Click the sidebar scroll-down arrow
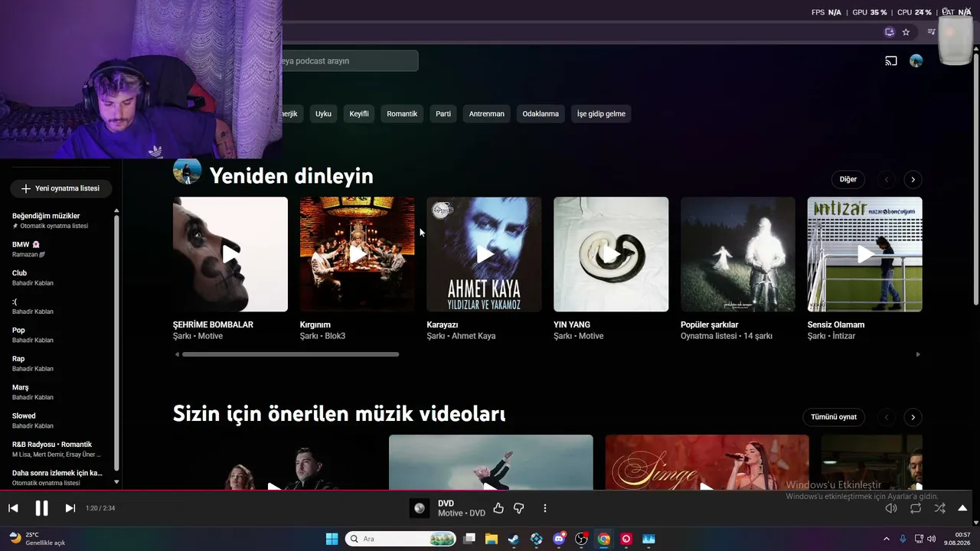The height and width of the screenshot is (551, 980). tap(116, 482)
